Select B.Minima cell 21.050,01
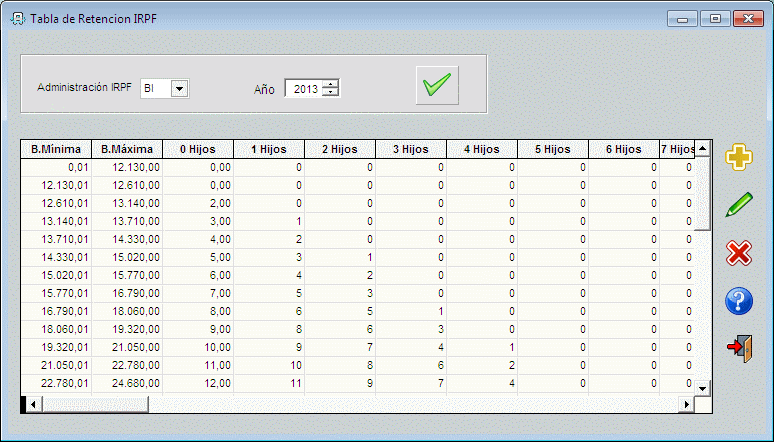 [56, 365]
